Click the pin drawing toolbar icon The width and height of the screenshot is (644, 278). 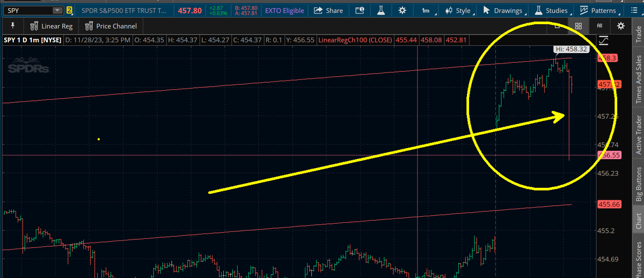12,26
